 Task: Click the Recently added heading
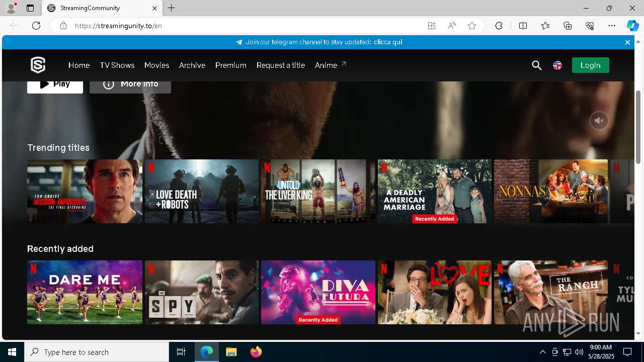[60, 249]
